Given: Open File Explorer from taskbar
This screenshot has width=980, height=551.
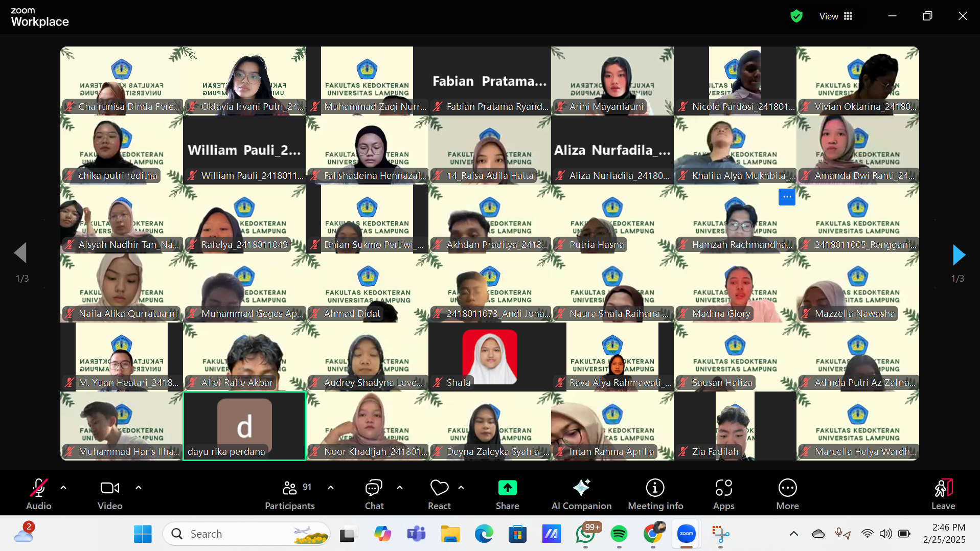Looking at the screenshot, I should click(x=450, y=534).
